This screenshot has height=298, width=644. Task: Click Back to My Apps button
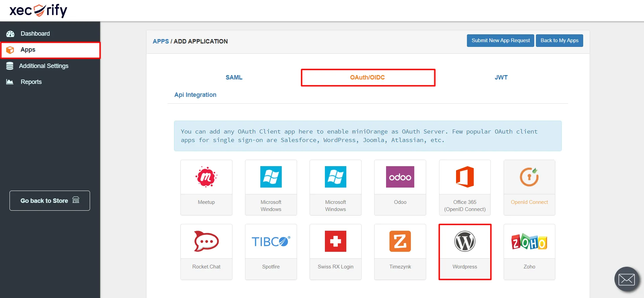559,40
